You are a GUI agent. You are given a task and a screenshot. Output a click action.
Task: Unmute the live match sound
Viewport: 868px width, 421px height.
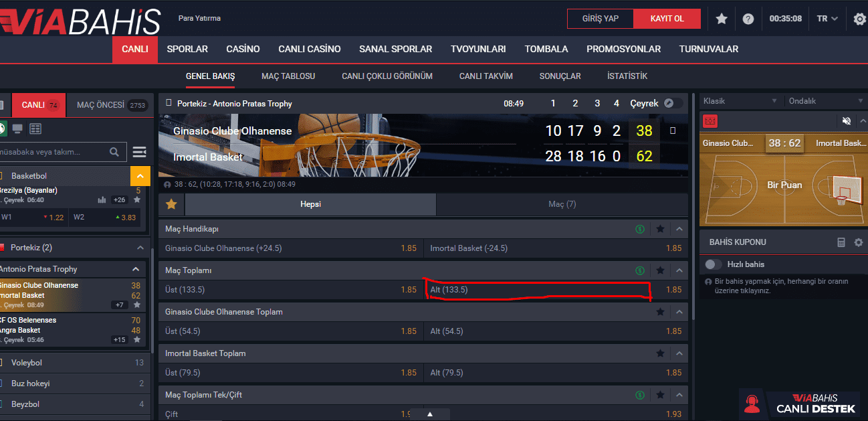pos(847,121)
